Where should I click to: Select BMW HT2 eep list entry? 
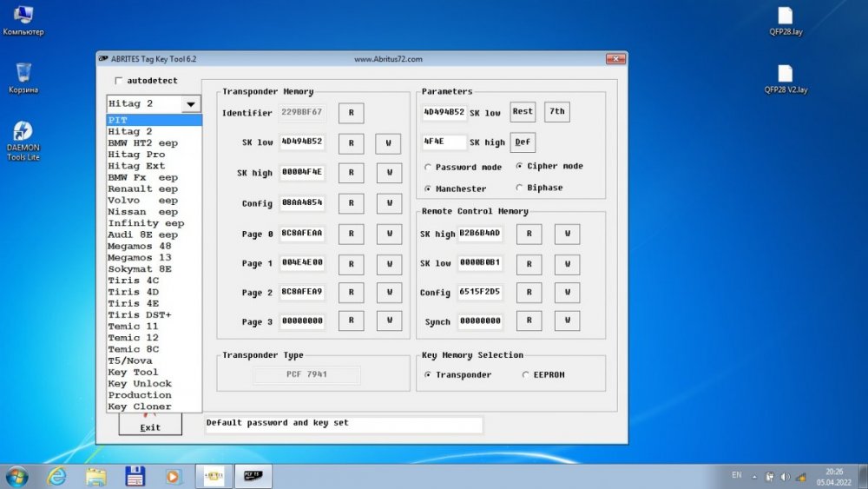tap(142, 142)
